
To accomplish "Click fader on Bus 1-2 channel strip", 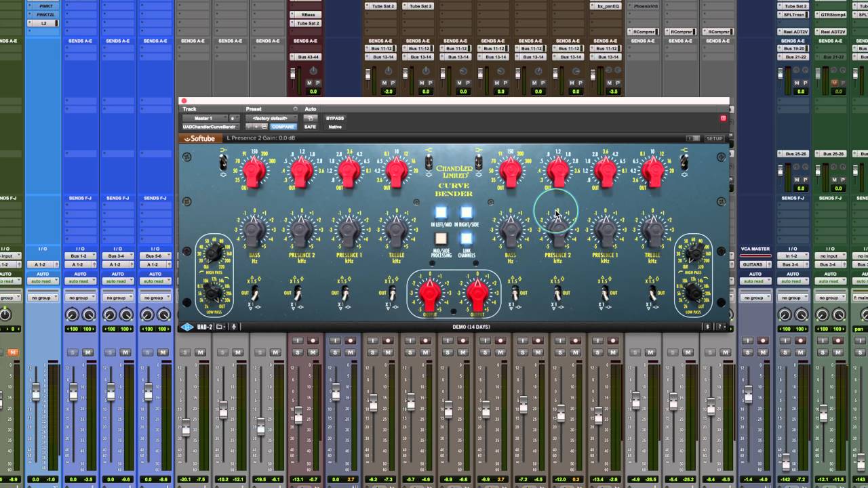I will click(x=73, y=392).
